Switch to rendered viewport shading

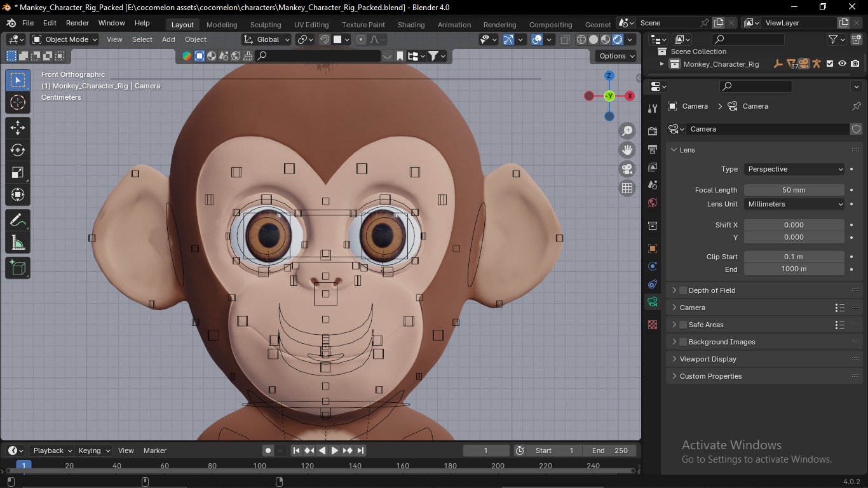pos(618,39)
